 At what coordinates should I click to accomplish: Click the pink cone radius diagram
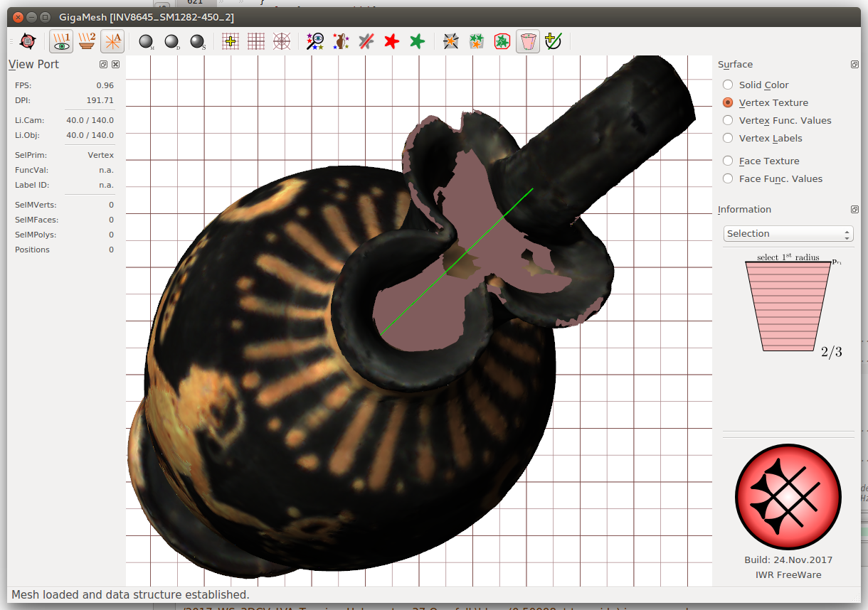(x=788, y=306)
